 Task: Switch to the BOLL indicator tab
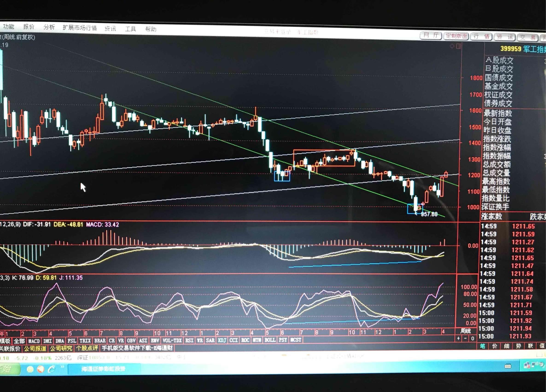(270, 340)
